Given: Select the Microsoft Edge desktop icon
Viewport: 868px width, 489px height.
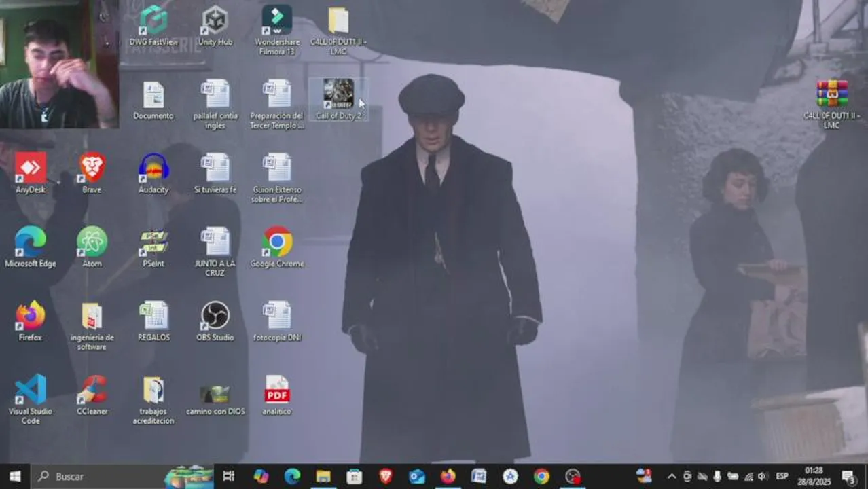Looking at the screenshot, I should [x=31, y=247].
